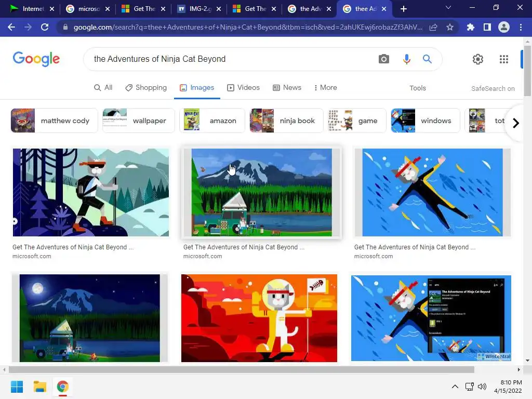
Task: Open first 'Get The Adventures of Ninja Cat Beyond' link
Action: [x=73, y=247]
